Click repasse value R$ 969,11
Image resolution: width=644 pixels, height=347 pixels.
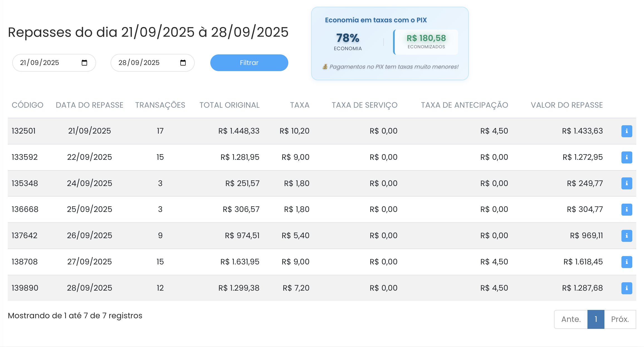click(x=586, y=235)
